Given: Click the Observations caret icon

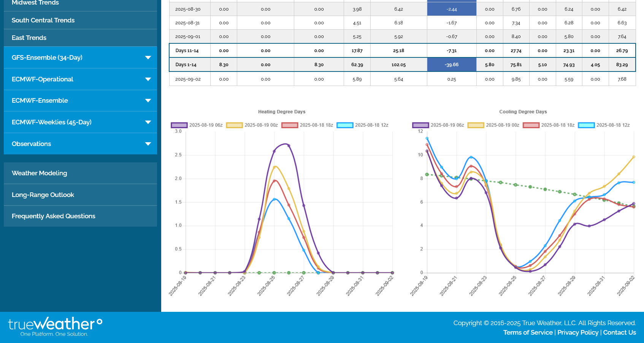Looking at the screenshot, I should (148, 144).
